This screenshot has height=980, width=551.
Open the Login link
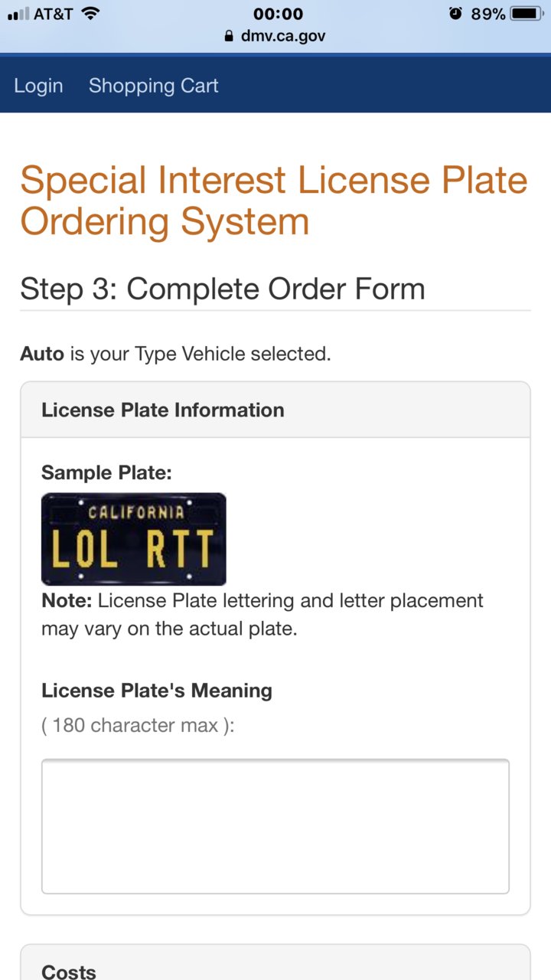tap(38, 86)
